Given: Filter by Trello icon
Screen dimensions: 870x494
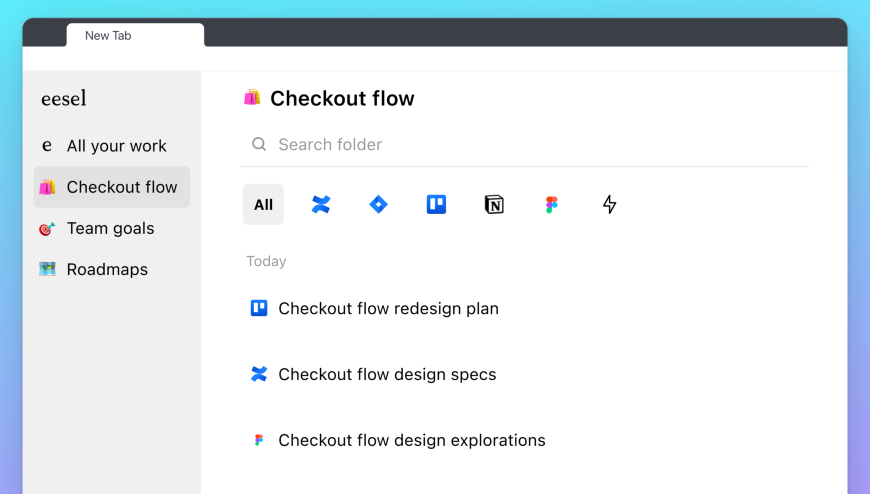Looking at the screenshot, I should (x=436, y=204).
